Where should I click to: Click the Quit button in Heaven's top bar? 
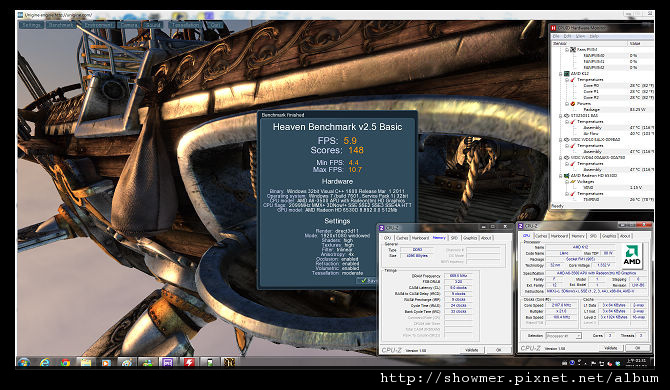coord(215,25)
